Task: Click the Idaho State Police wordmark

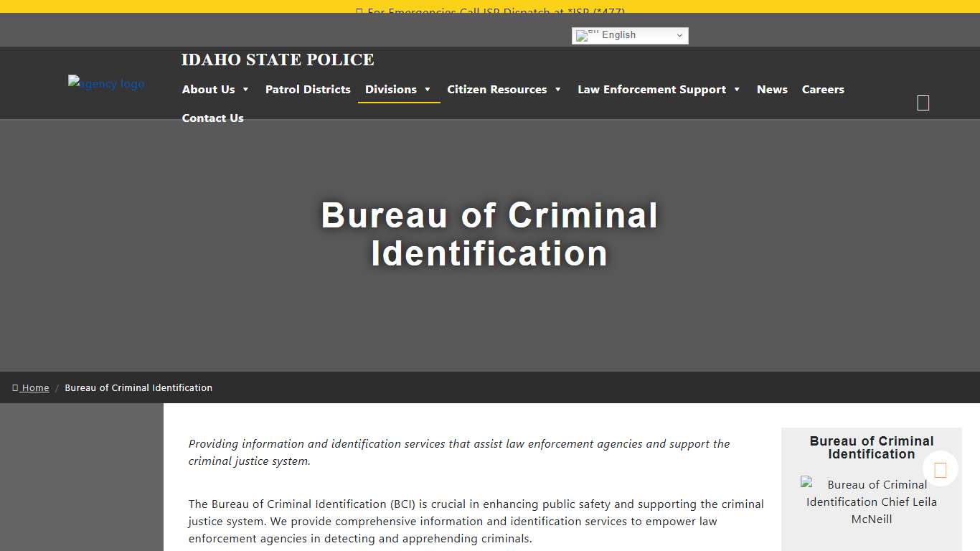Action: [278, 60]
